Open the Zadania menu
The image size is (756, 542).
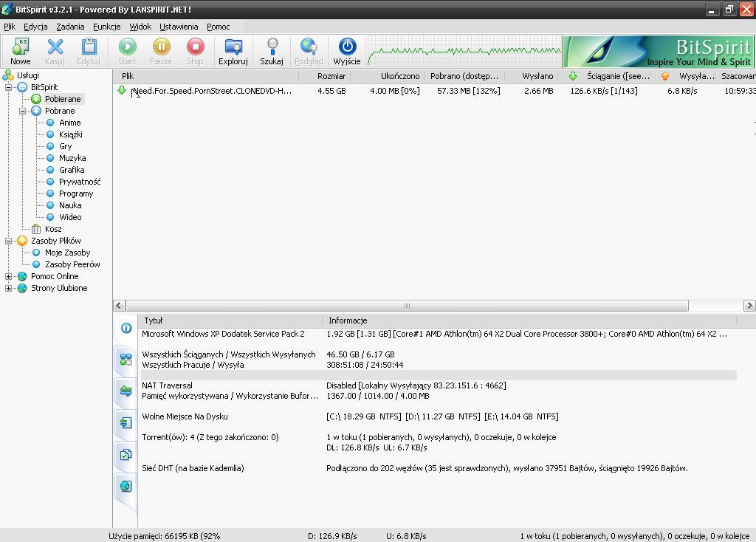coord(70,27)
